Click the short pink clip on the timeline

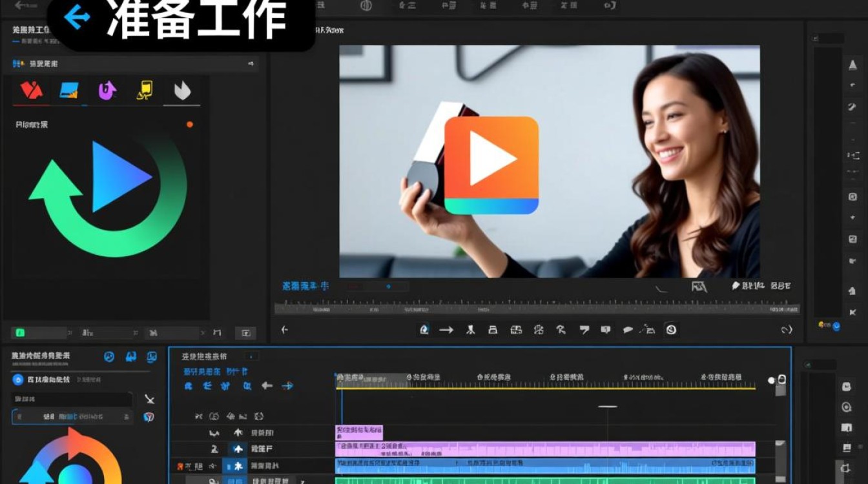point(359,432)
